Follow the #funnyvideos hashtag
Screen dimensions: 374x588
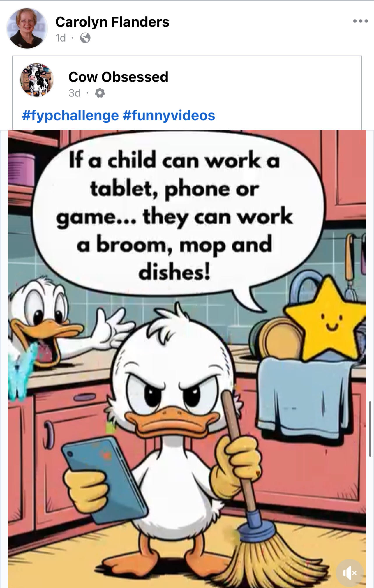pyautogui.click(x=169, y=115)
